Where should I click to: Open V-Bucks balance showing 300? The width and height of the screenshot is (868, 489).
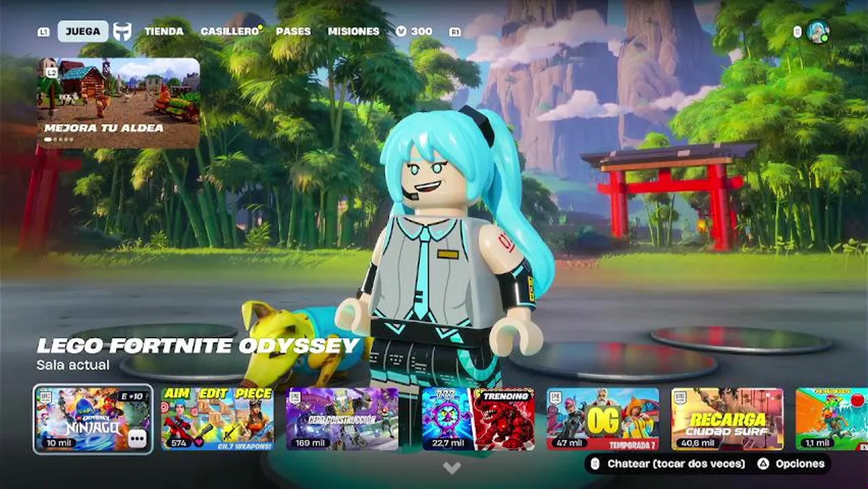(414, 31)
